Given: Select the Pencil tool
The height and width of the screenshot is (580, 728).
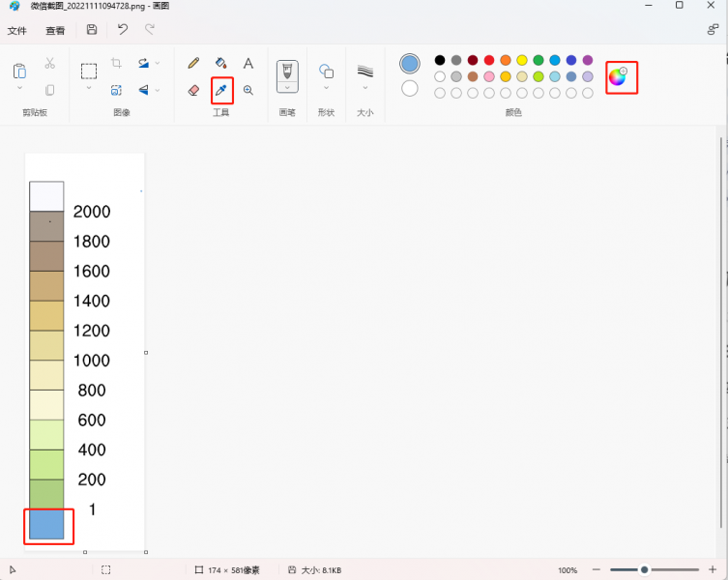Looking at the screenshot, I should coord(193,63).
